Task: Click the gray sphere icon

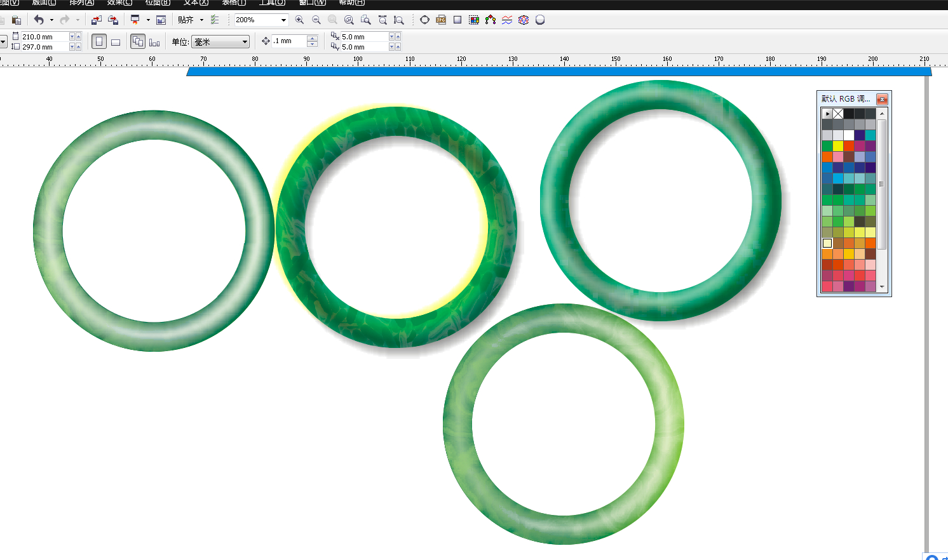Action: point(540,20)
